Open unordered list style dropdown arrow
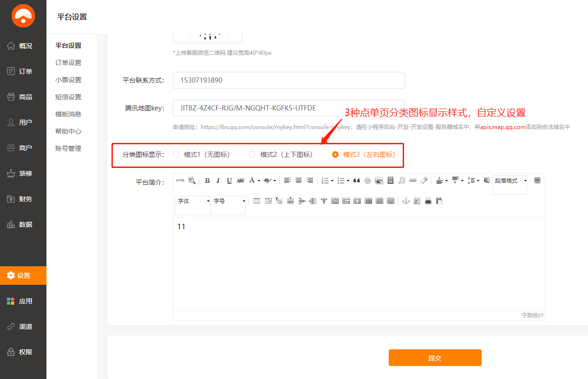Screen dimensions: 588x379 point(348,180)
